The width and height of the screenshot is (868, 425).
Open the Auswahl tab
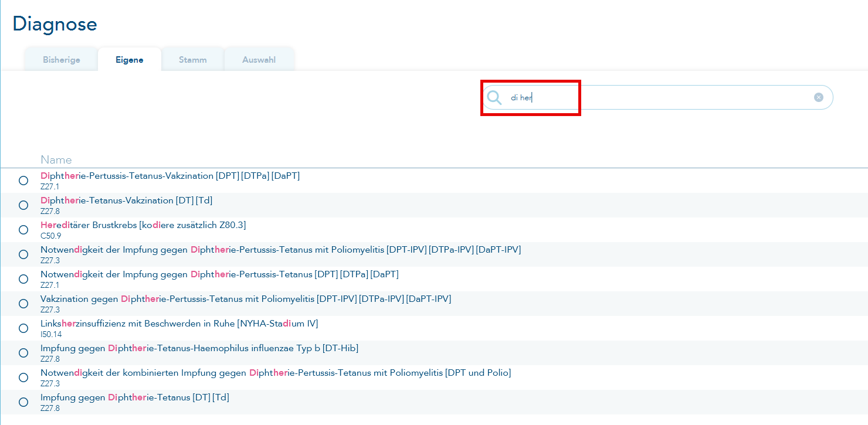259,60
